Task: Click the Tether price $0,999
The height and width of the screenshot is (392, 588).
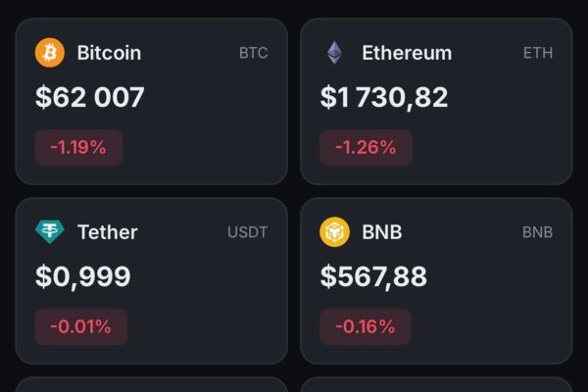Action: coord(83,276)
